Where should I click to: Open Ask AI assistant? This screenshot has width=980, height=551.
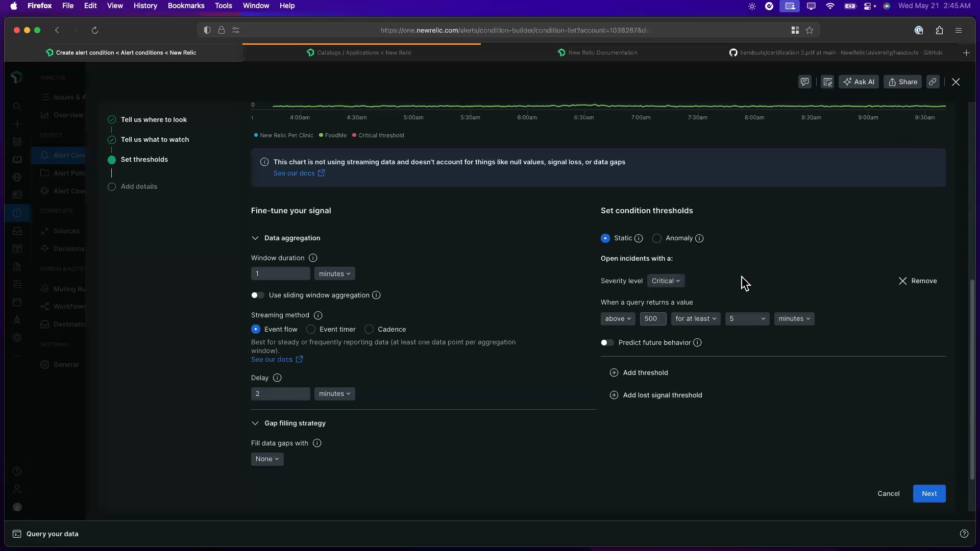(859, 82)
